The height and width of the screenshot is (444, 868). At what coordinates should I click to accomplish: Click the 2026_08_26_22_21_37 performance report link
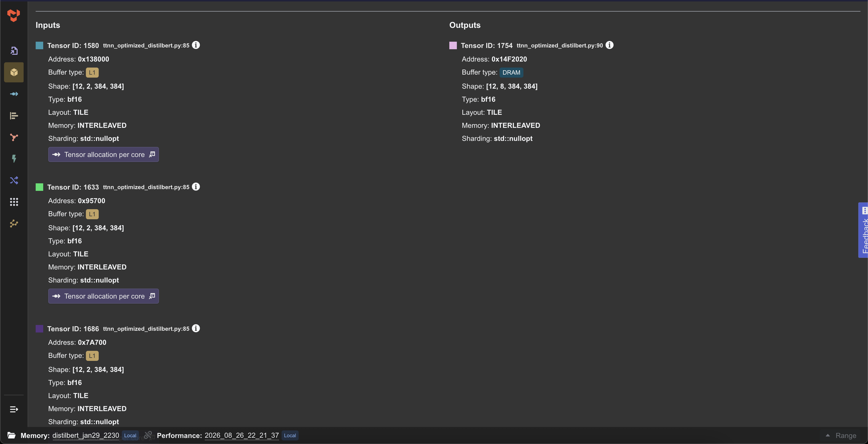pyautogui.click(x=242, y=435)
